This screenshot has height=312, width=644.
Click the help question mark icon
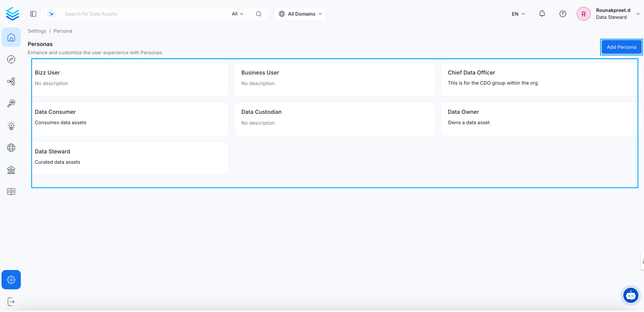point(563,14)
